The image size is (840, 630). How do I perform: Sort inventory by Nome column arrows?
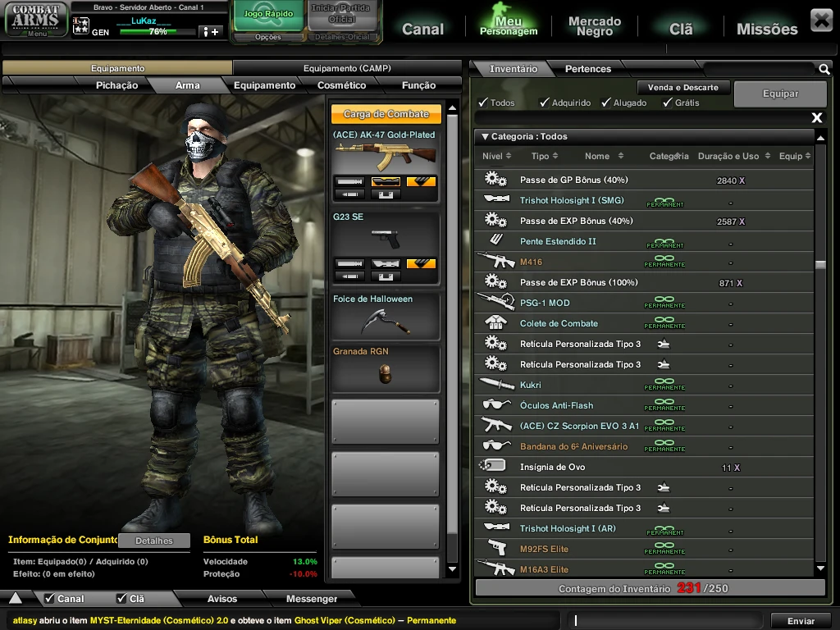point(620,156)
